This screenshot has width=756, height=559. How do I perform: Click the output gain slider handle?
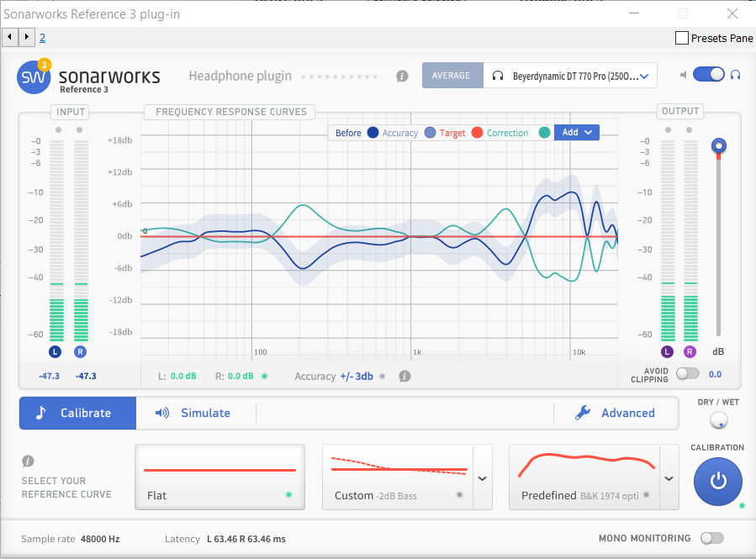(718, 145)
